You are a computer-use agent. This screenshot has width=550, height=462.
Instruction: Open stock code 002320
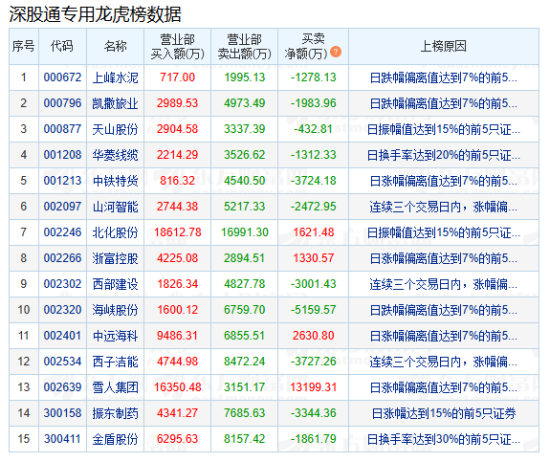pos(62,310)
